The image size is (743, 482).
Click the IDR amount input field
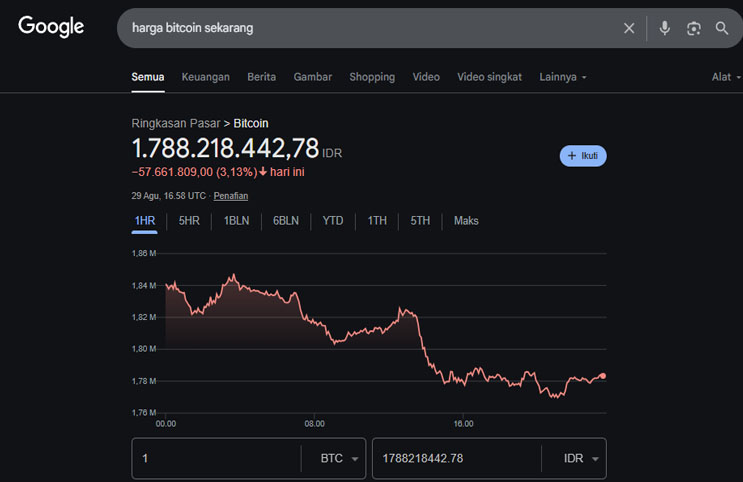(457, 458)
